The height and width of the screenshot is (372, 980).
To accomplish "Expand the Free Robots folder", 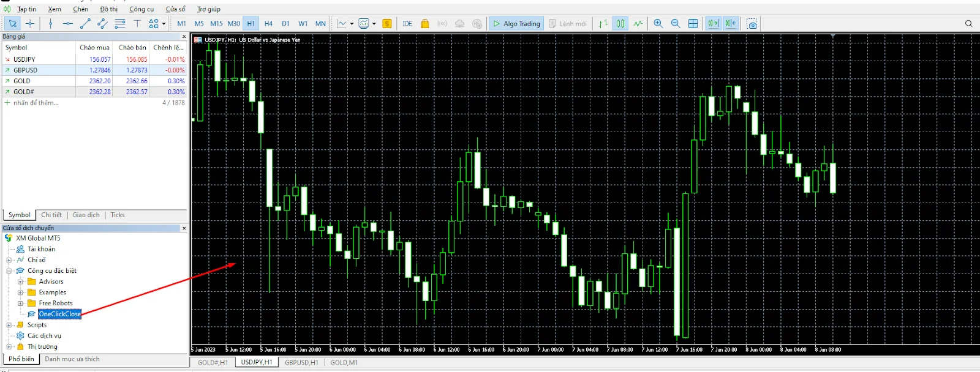I will coord(20,303).
